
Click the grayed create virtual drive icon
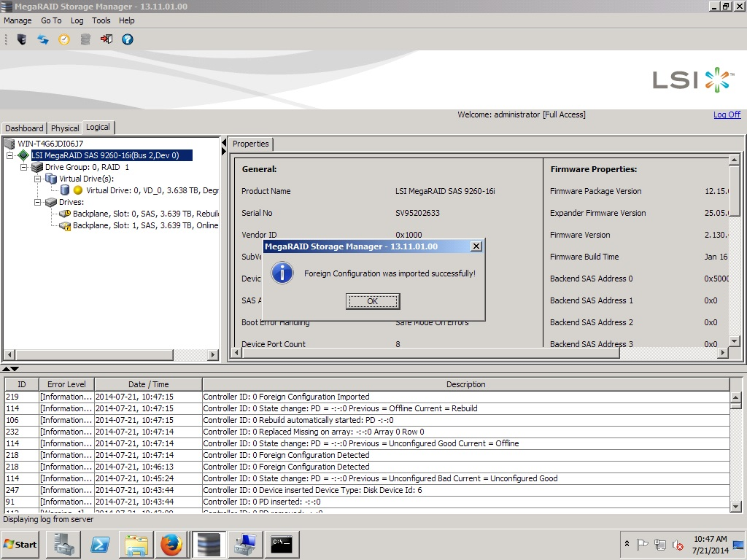(85, 39)
